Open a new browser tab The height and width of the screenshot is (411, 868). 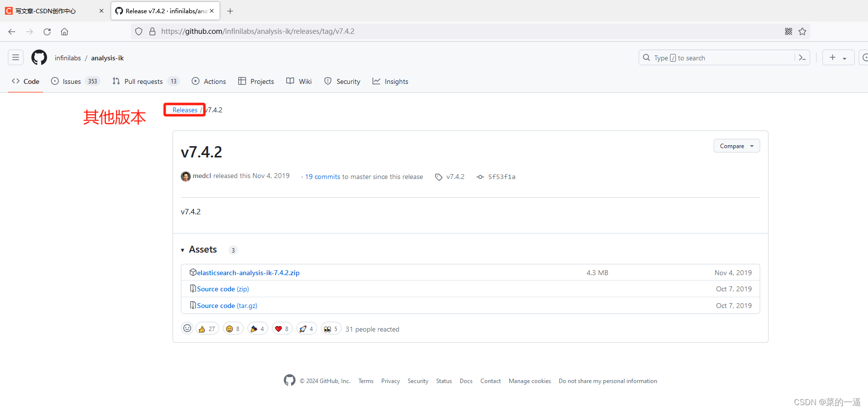click(230, 11)
